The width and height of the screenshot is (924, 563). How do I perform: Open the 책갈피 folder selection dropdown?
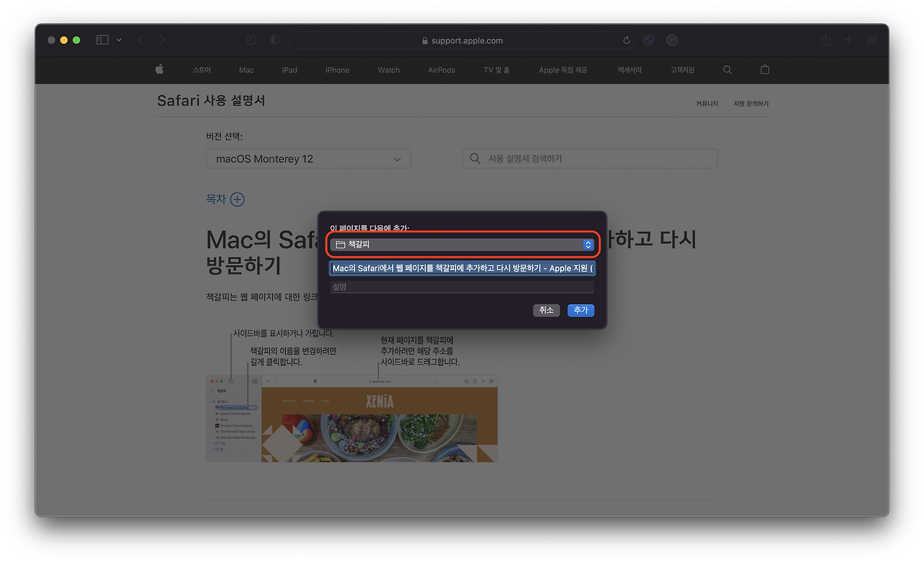[462, 244]
